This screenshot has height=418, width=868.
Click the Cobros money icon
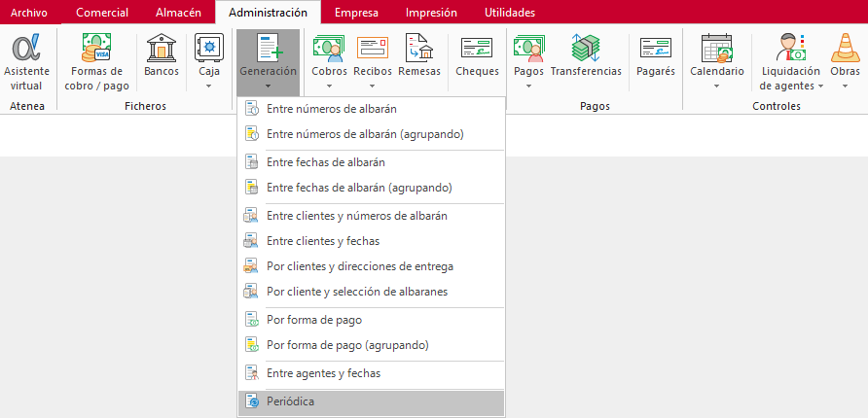point(329,48)
